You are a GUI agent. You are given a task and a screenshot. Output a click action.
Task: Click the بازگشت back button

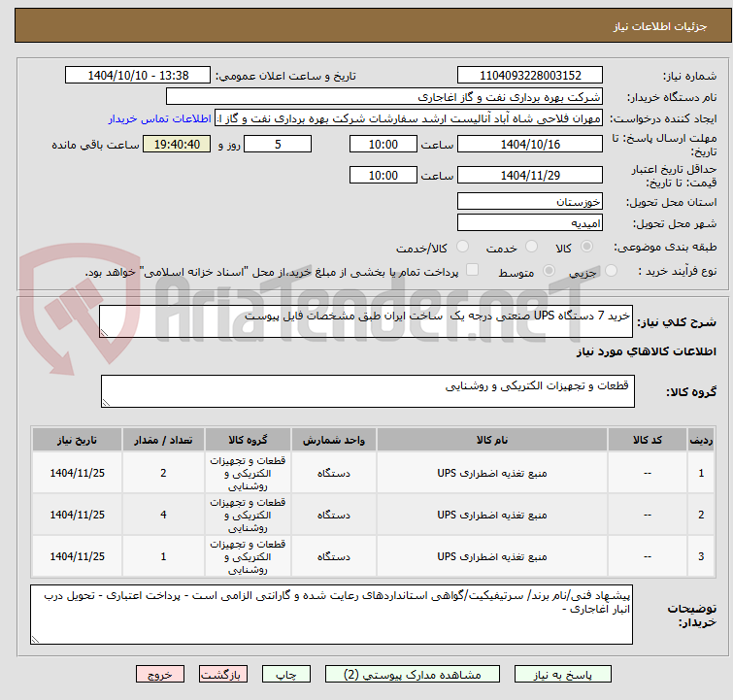click(223, 675)
